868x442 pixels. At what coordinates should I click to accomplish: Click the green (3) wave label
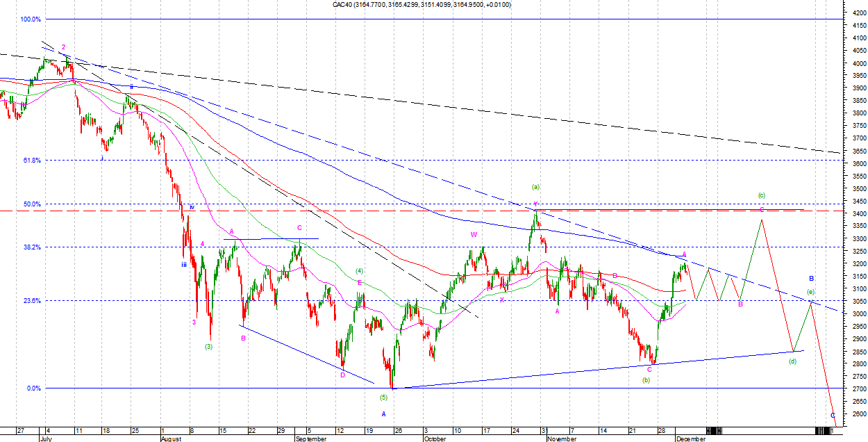pyautogui.click(x=208, y=346)
